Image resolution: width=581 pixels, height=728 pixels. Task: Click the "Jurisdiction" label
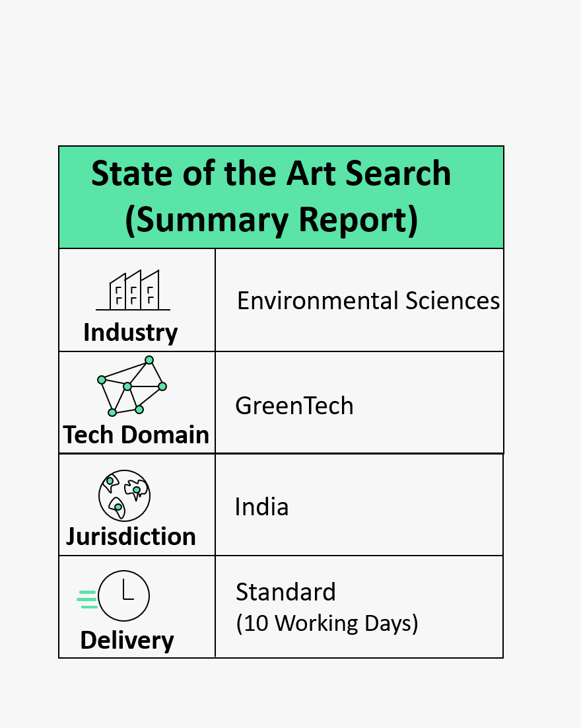[x=131, y=536]
